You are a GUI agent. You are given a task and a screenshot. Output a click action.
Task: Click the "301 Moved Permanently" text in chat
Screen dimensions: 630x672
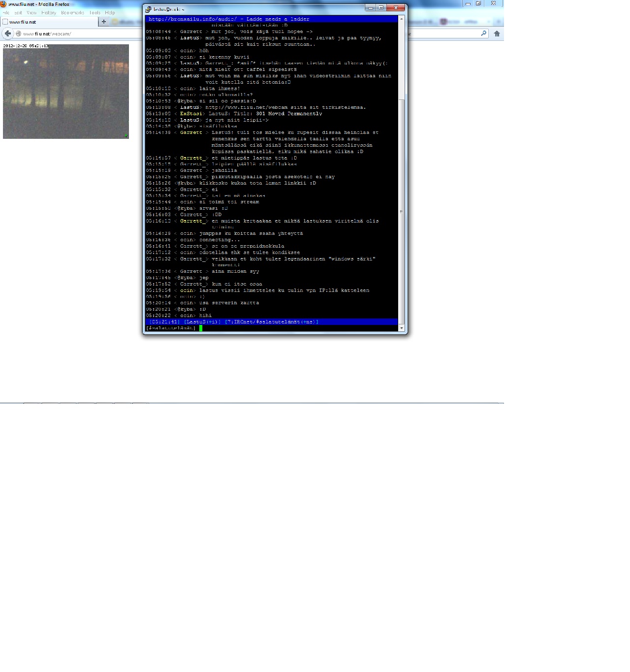(289, 114)
